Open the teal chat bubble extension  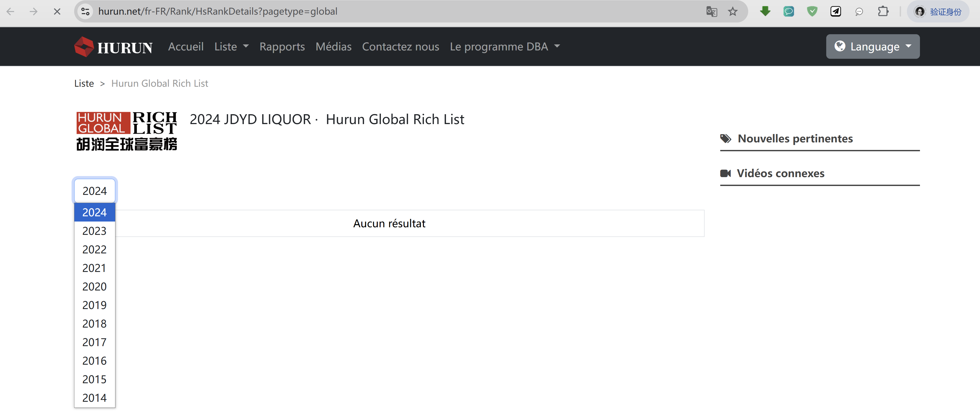click(789, 11)
